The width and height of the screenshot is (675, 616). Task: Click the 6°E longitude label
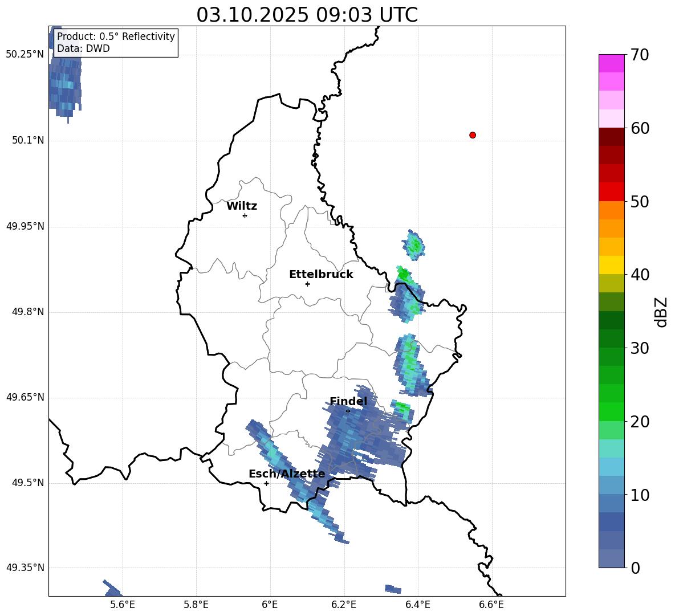270,605
